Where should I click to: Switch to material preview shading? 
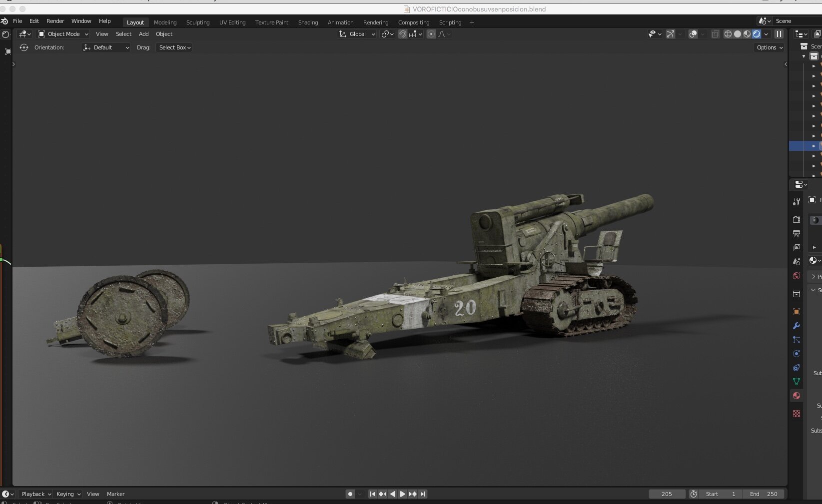[x=747, y=34]
